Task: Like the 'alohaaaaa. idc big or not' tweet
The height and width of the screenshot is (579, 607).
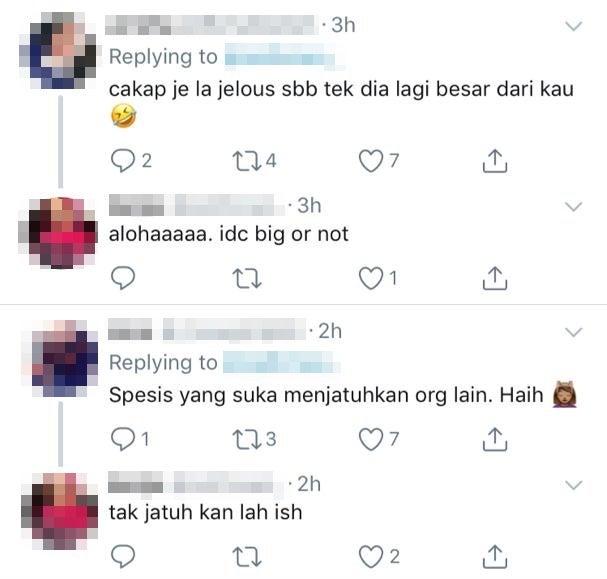Action: point(371,278)
